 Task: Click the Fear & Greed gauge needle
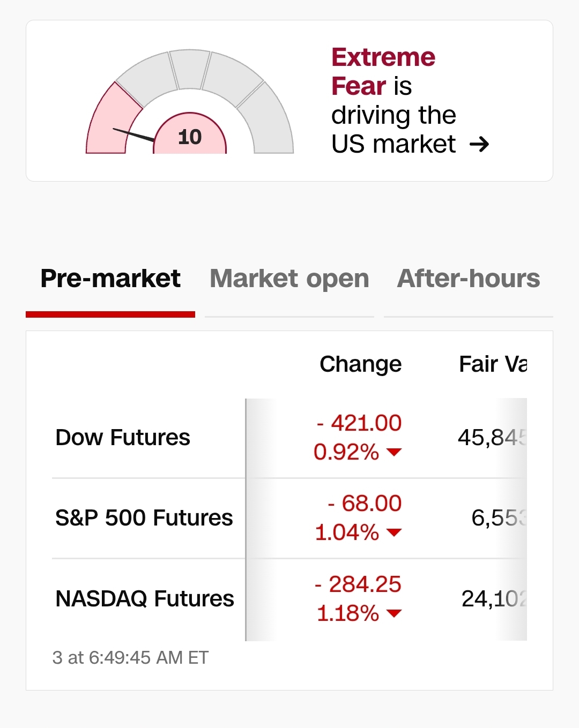pos(133,135)
